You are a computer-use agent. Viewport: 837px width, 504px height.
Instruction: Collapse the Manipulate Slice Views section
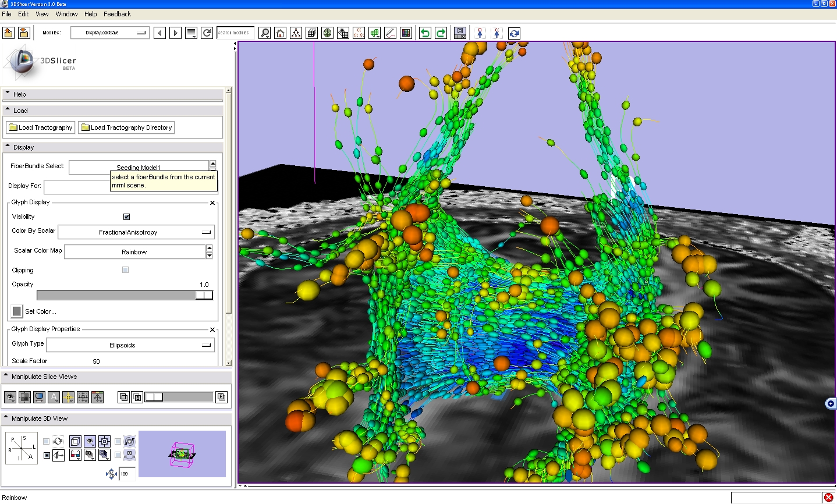coord(44,377)
